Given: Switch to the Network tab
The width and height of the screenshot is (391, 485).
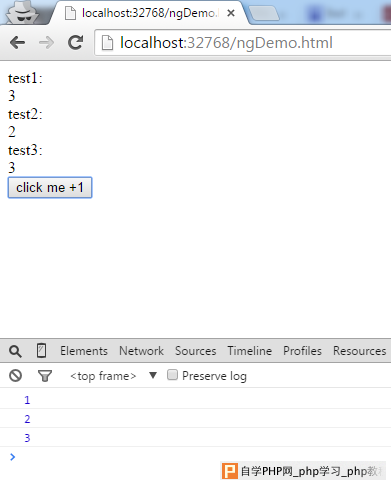Looking at the screenshot, I should pos(141,351).
